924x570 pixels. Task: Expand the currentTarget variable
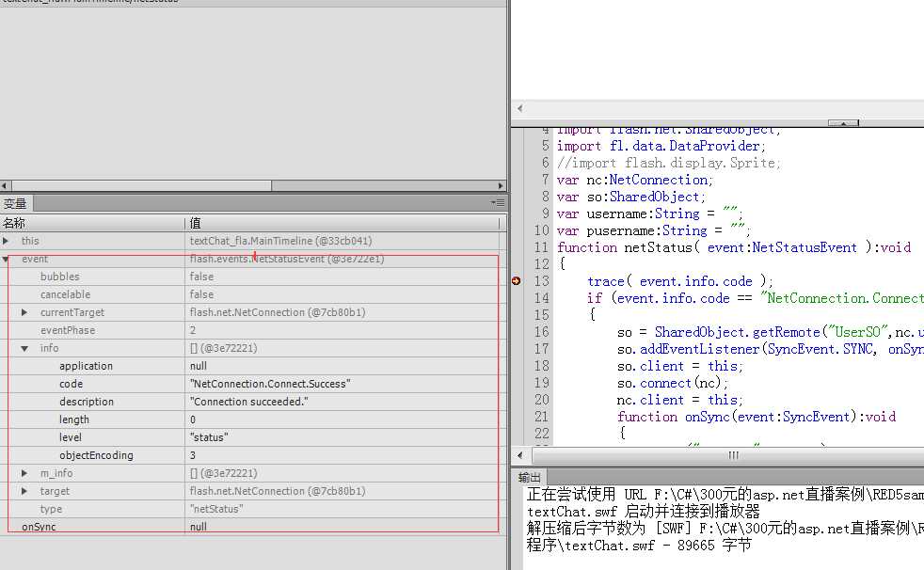[24, 312]
